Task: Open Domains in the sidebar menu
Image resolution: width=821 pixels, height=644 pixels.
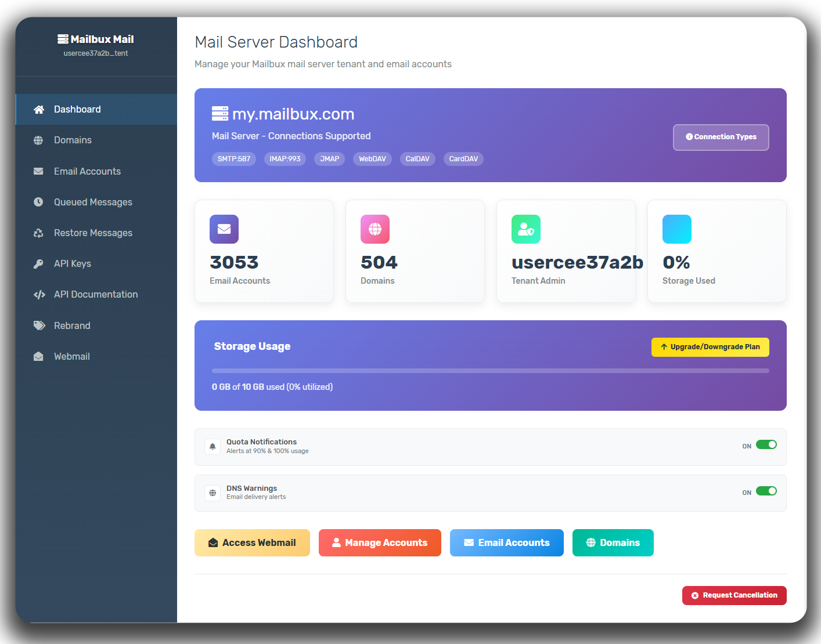Action: (x=96, y=140)
